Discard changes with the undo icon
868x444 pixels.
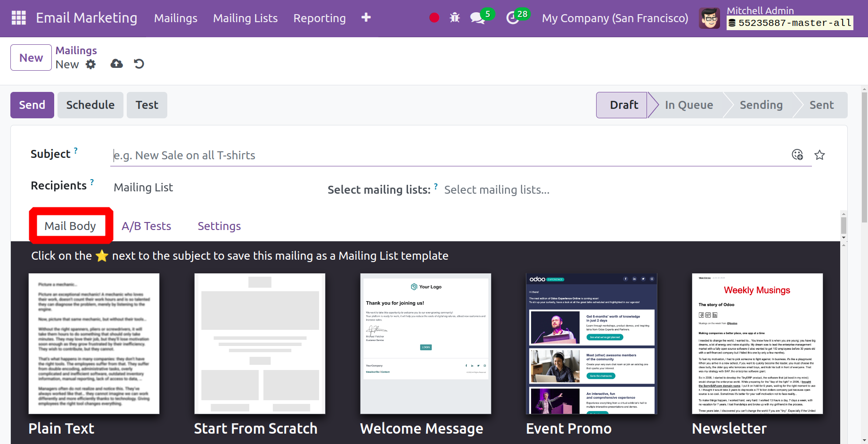(x=139, y=64)
